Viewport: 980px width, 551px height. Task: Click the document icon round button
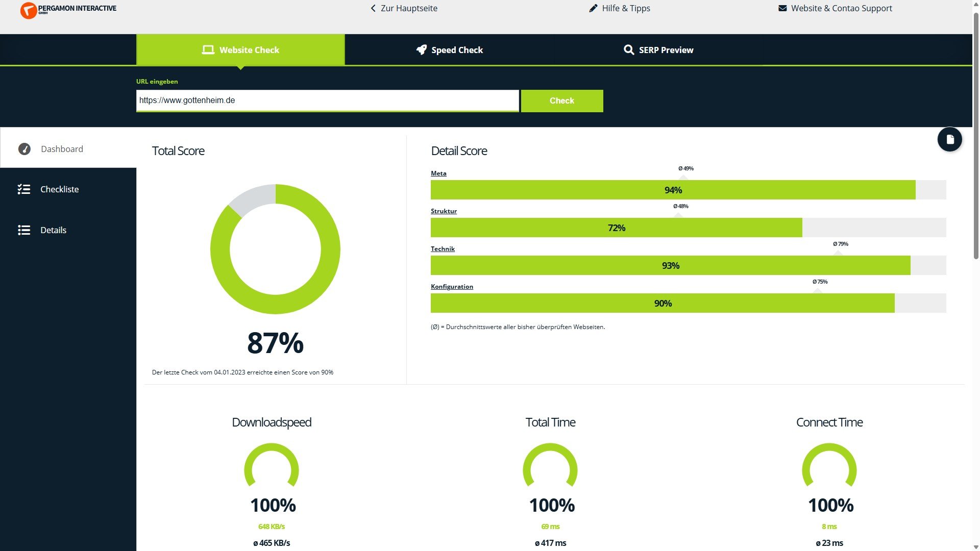pyautogui.click(x=949, y=139)
